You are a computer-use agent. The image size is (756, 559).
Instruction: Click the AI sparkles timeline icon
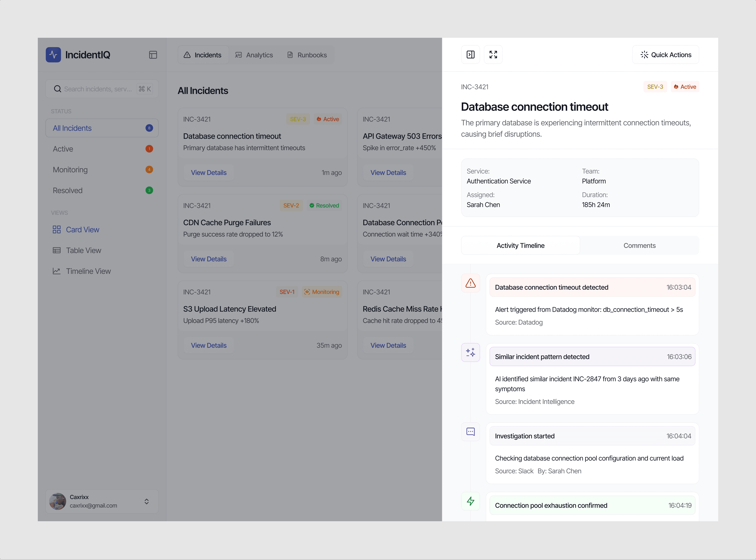[x=470, y=352]
